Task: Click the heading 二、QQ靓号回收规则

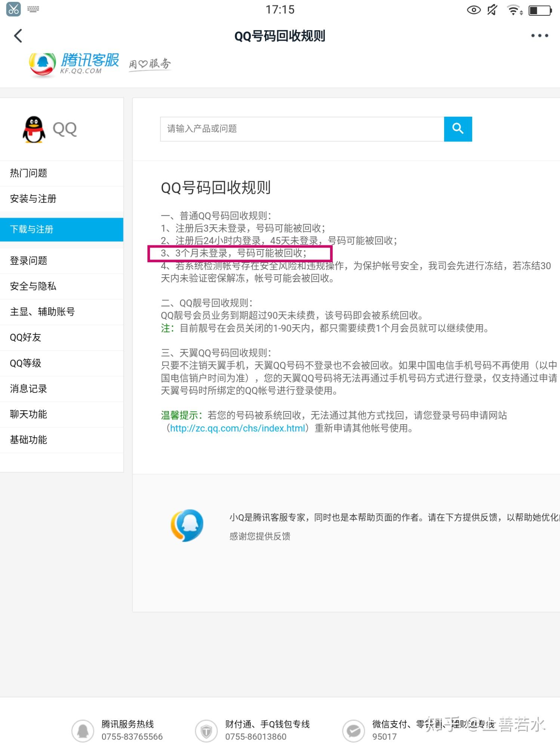Action: tap(207, 303)
